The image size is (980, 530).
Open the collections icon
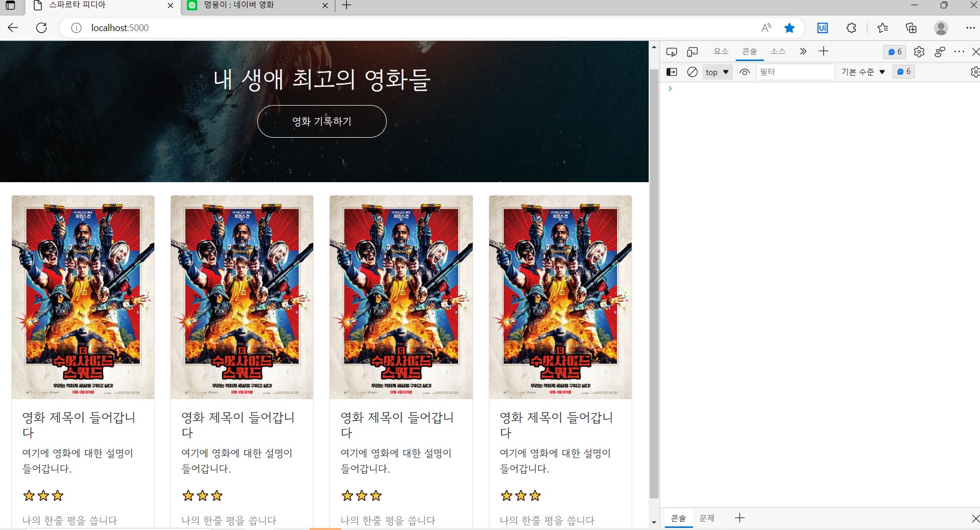click(911, 28)
